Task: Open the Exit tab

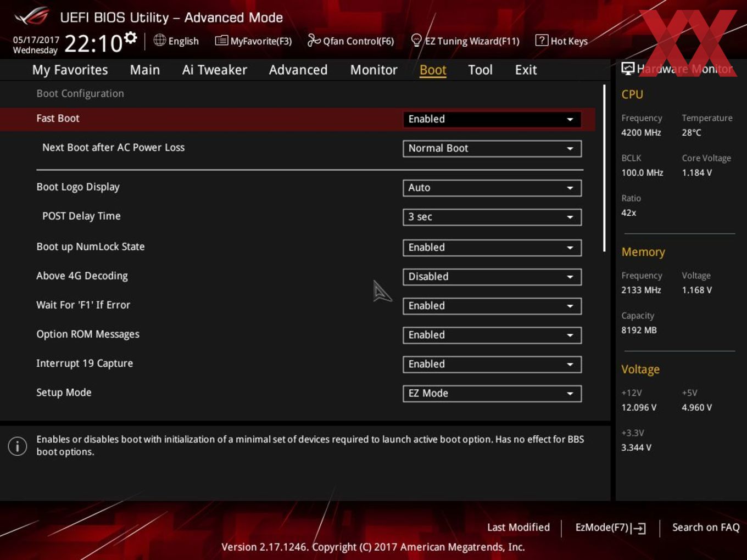Action: tap(526, 70)
